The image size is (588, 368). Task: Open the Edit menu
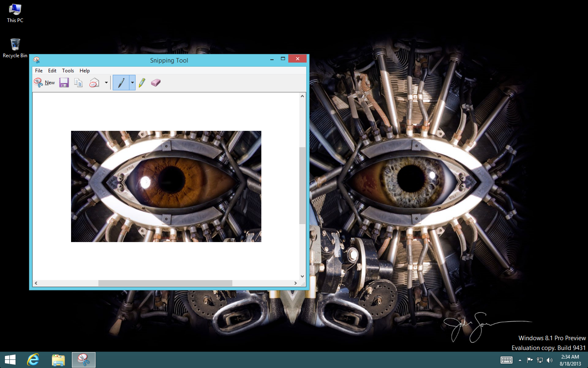(52, 71)
